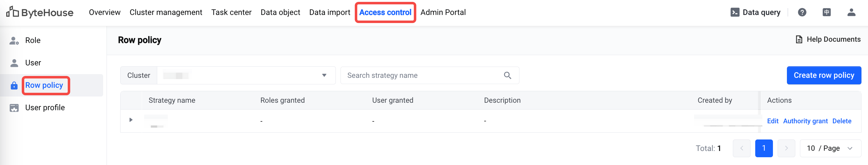
Task: Open the Cluster dropdown selector
Action: pyautogui.click(x=246, y=75)
